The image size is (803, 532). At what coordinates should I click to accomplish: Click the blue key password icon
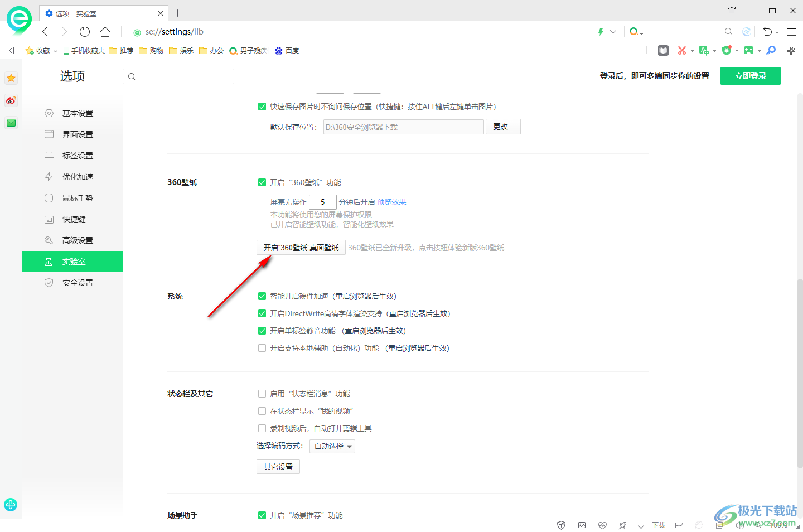771,50
